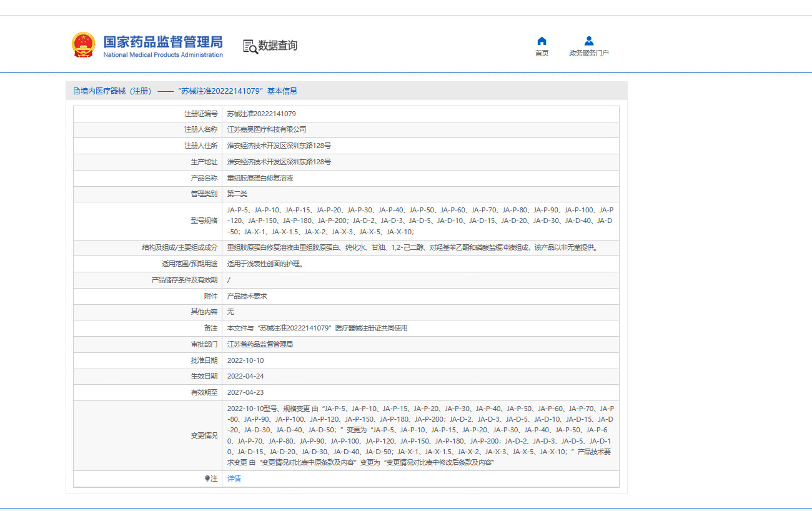Click the 管理类别 row label
This screenshot has height=511, width=812.
[204, 194]
